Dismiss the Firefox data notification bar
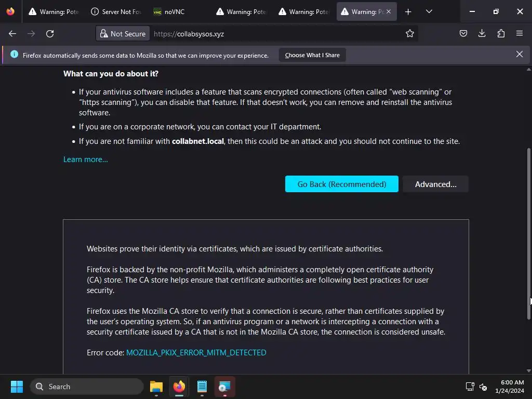 click(519, 54)
